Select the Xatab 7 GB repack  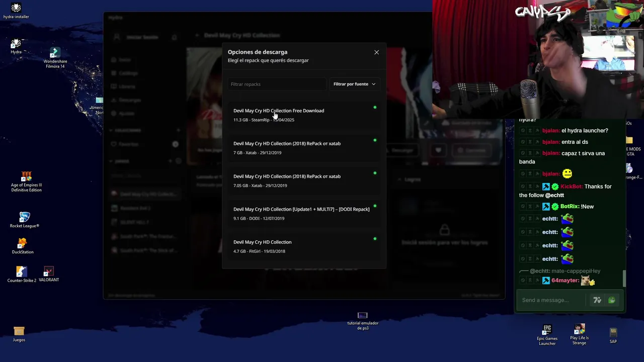coord(304,148)
